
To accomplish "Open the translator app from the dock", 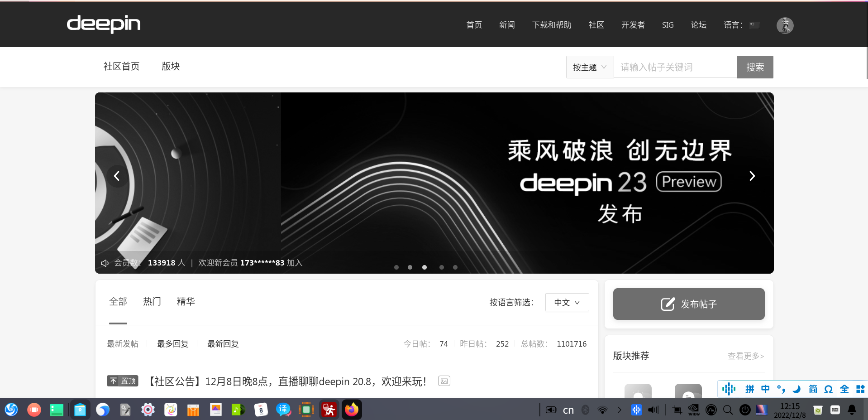I will pos(284,410).
